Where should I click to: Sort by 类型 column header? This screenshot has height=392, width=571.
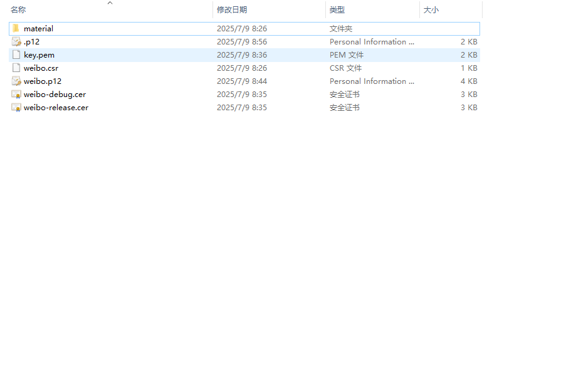coord(337,10)
